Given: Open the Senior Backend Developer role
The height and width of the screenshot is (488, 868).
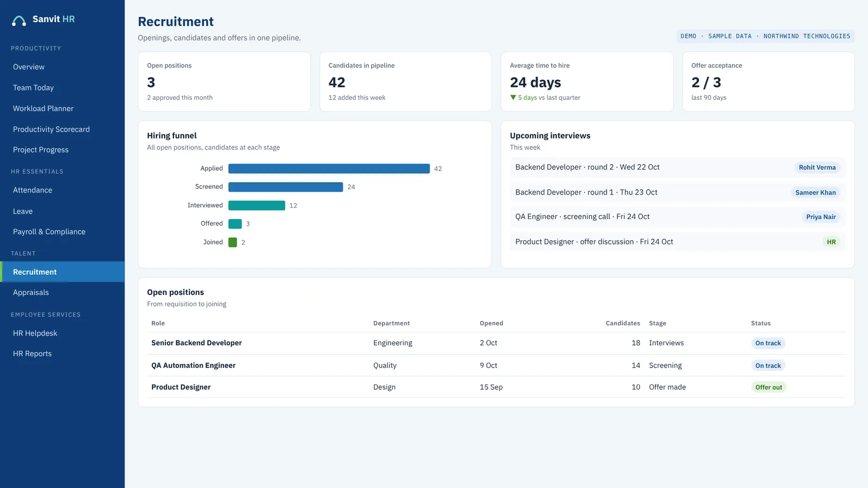Looking at the screenshot, I should 196,343.
